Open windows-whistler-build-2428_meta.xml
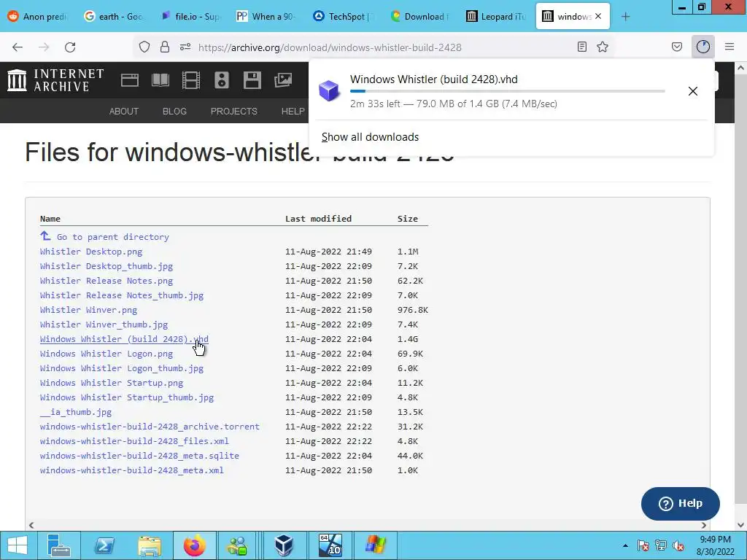 [132, 470]
